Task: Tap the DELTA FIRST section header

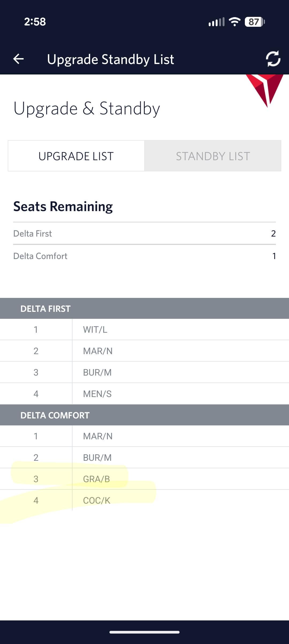Action: [x=45, y=309]
